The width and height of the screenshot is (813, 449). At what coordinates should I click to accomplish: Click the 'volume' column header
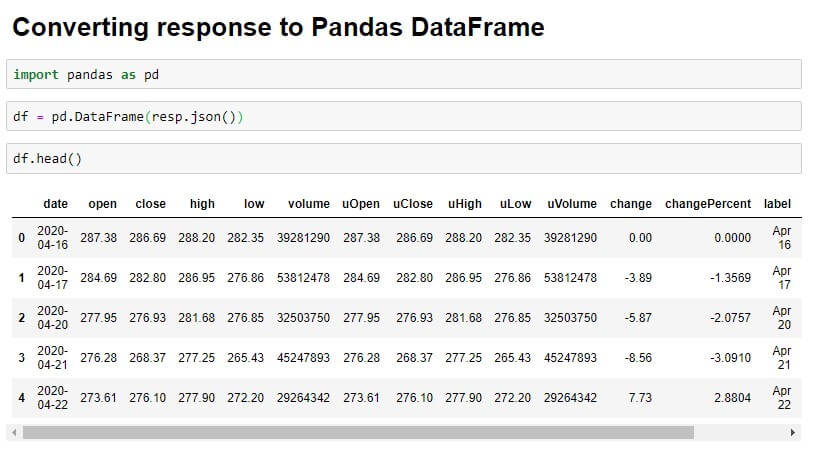309,204
